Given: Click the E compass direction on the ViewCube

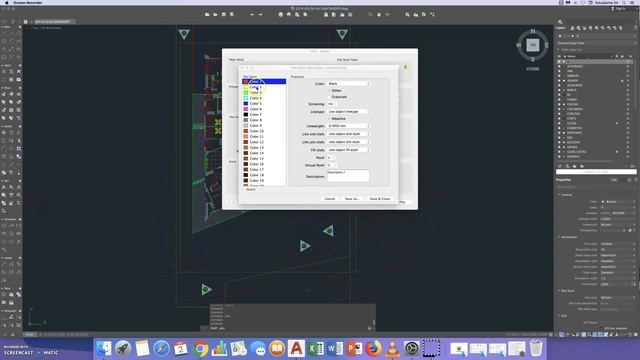Looking at the screenshot, I should (547, 45).
